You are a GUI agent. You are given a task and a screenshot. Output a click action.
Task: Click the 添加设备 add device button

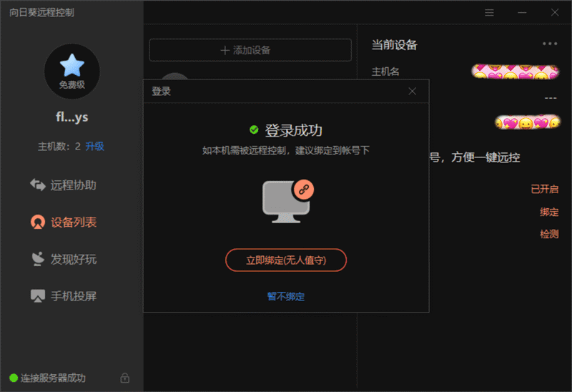[250, 50]
